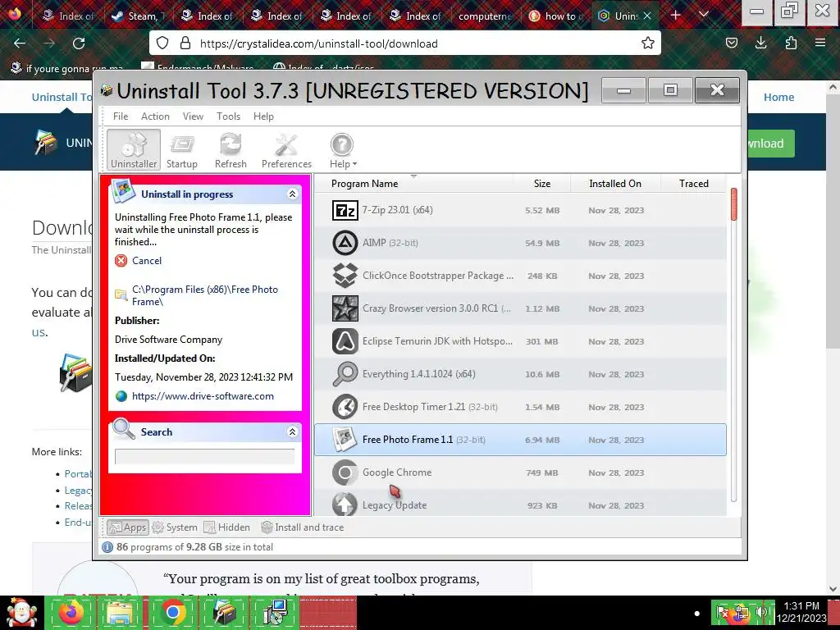
Task: Click '86 programs of 9.28 GB' status text
Action: coord(194,547)
